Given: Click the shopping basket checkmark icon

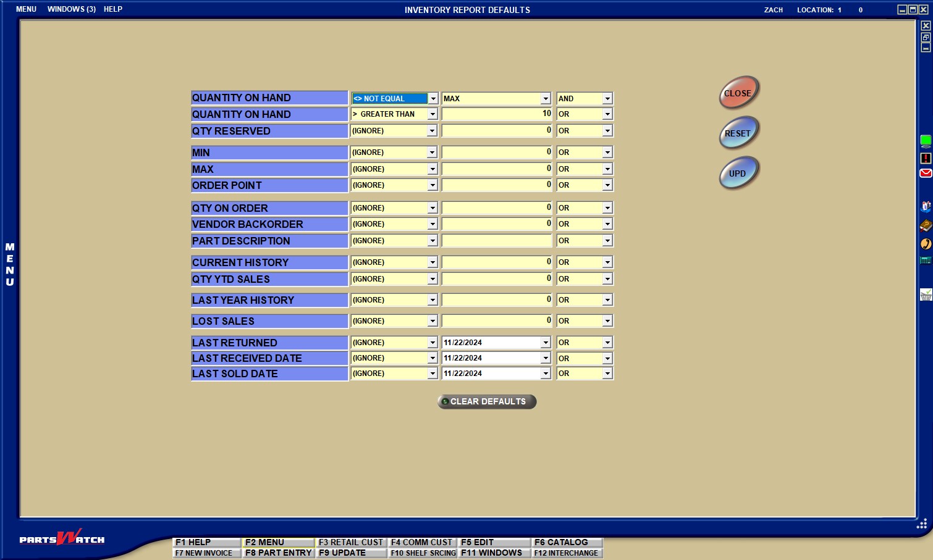Looking at the screenshot, I should (926, 295).
